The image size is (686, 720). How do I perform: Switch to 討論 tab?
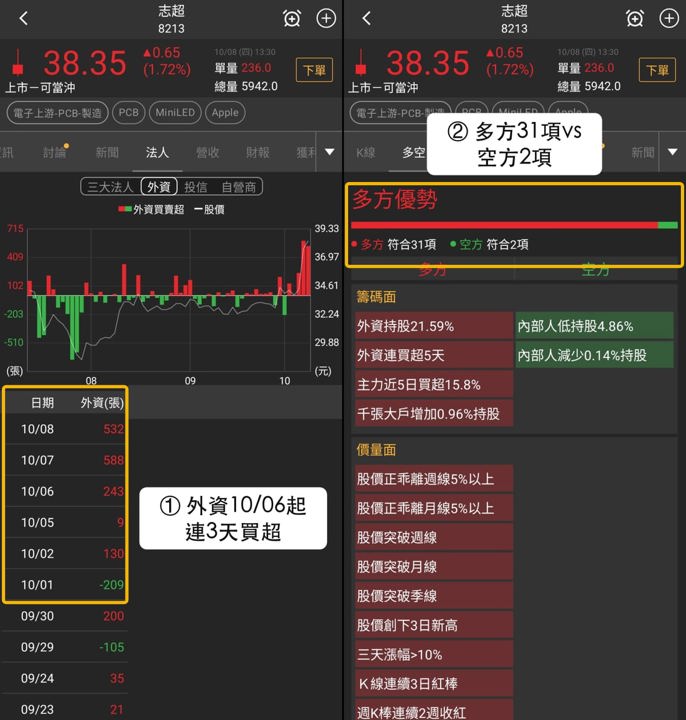[x=55, y=152]
